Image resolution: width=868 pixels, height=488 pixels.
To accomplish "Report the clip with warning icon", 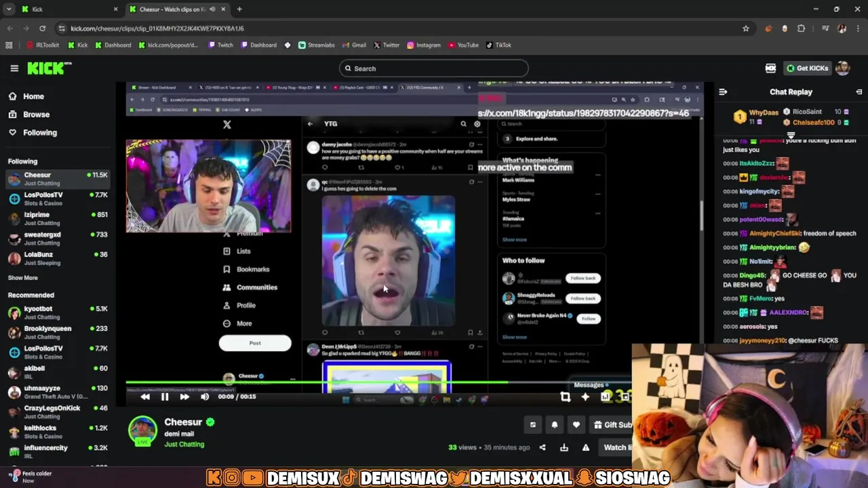I will [x=586, y=447].
